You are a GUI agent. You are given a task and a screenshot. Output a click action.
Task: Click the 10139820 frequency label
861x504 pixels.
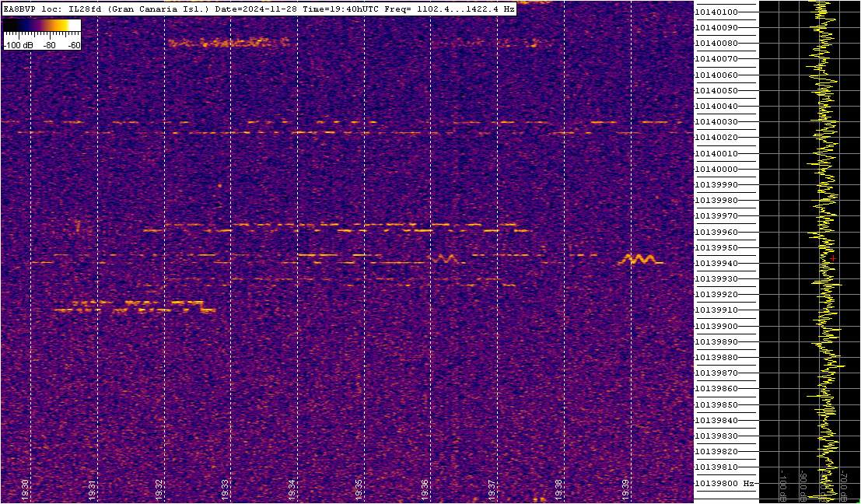coord(716,452)
